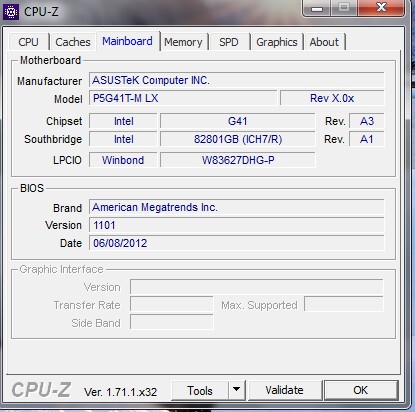The image size is (415, 412).
Task: Minimize the CPU-Z window
Action: 317,8
